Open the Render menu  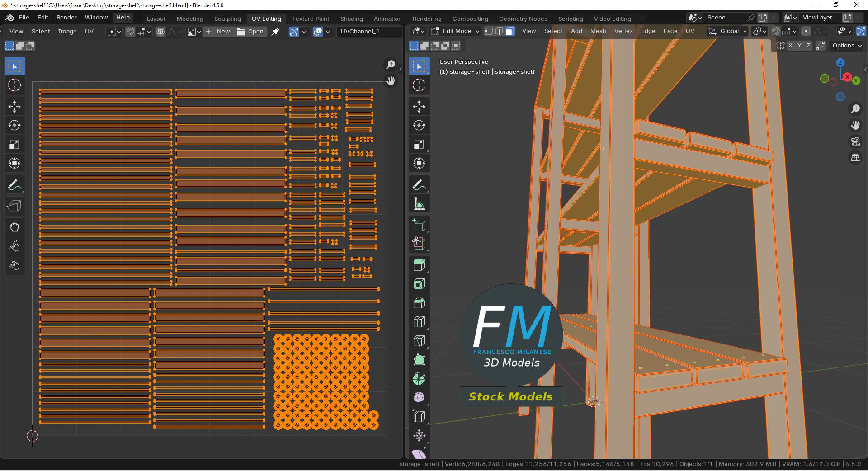coord(66,18)
